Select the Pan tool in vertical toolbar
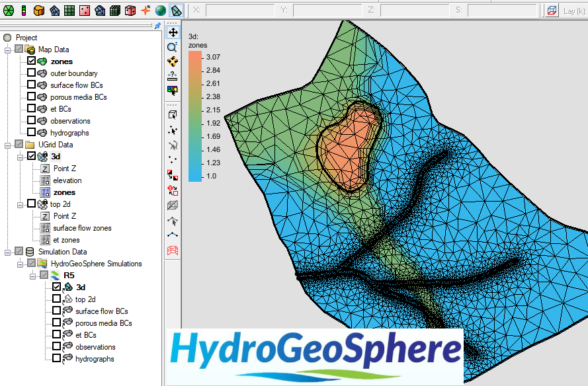 pos(173,32)
